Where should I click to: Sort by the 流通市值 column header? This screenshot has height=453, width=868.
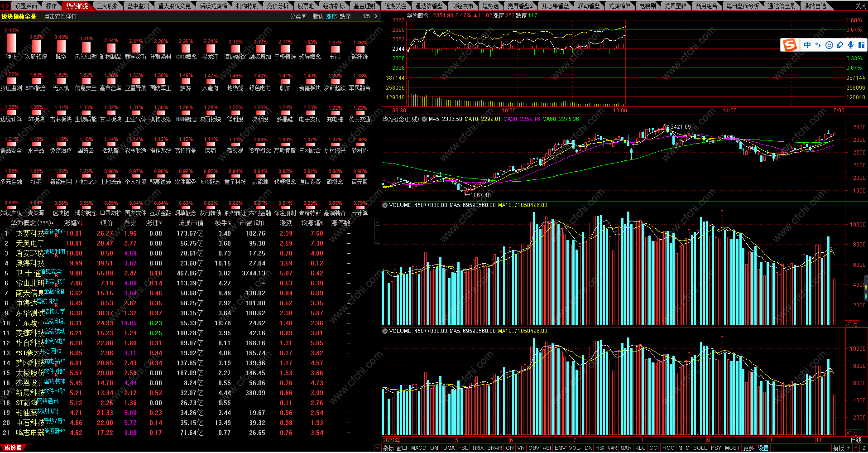[x=191, y=223]
